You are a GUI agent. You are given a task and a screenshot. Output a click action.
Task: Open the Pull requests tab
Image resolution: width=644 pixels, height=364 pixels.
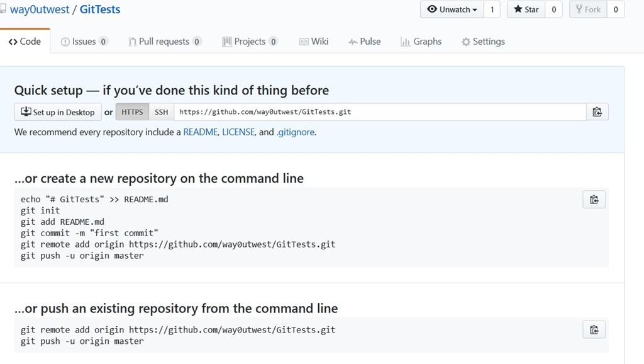tap(164, 42)
